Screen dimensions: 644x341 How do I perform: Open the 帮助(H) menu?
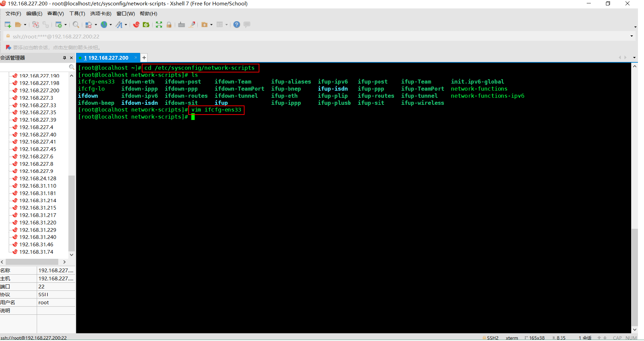click(149, 13)
